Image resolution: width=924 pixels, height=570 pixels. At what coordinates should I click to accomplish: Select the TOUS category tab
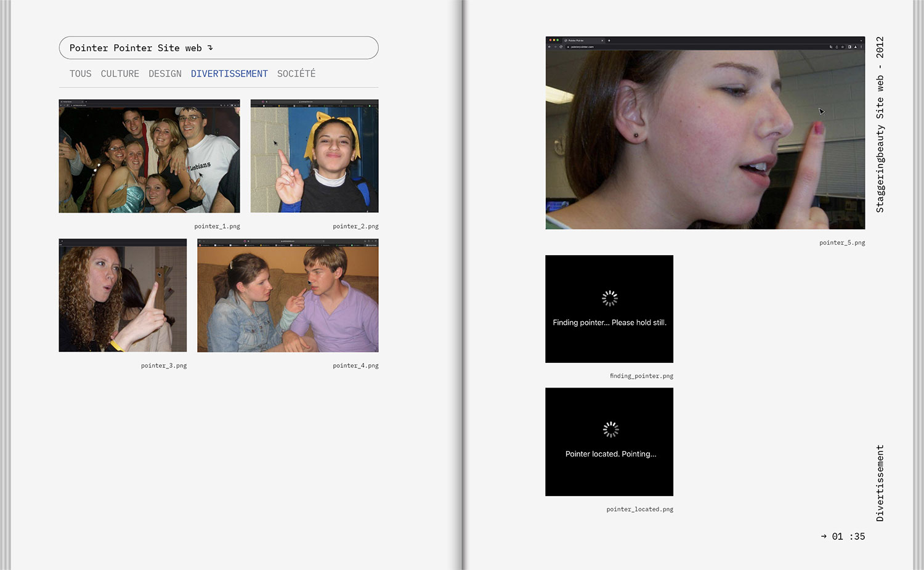pyautogui.click(x=80, y=73)
